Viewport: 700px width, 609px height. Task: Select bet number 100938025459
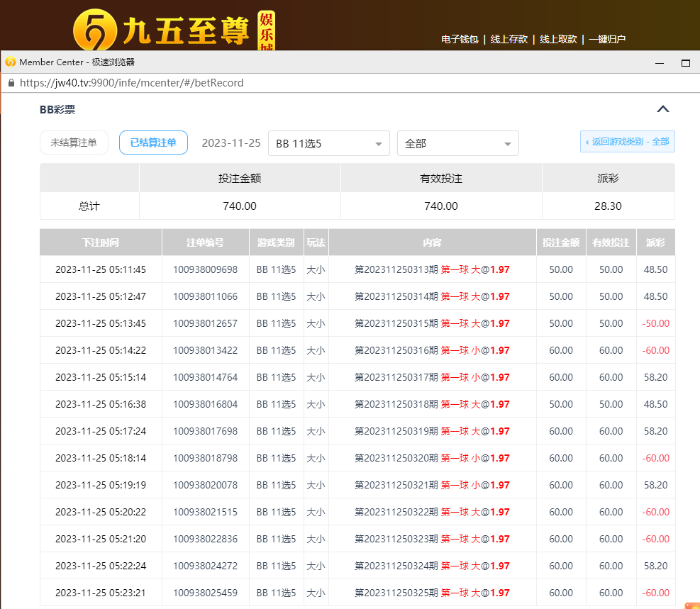(206, 593)
